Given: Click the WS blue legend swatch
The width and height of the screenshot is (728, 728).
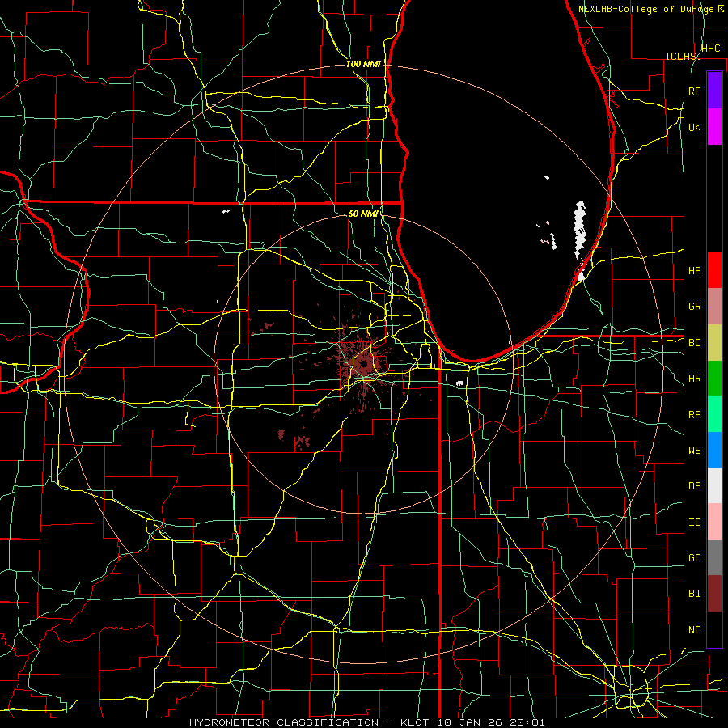Looking at the screenshot, I should click(x=714, y=450).
